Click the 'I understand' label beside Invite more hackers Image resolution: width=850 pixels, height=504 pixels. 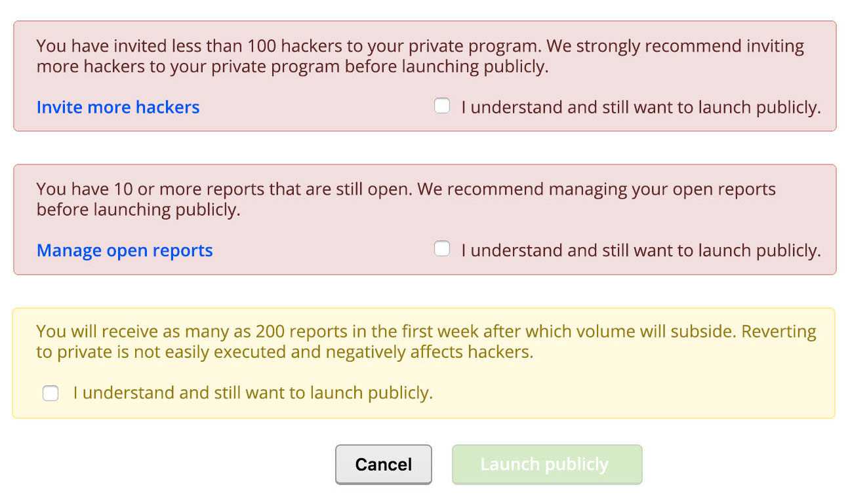(x=641, y=107)
